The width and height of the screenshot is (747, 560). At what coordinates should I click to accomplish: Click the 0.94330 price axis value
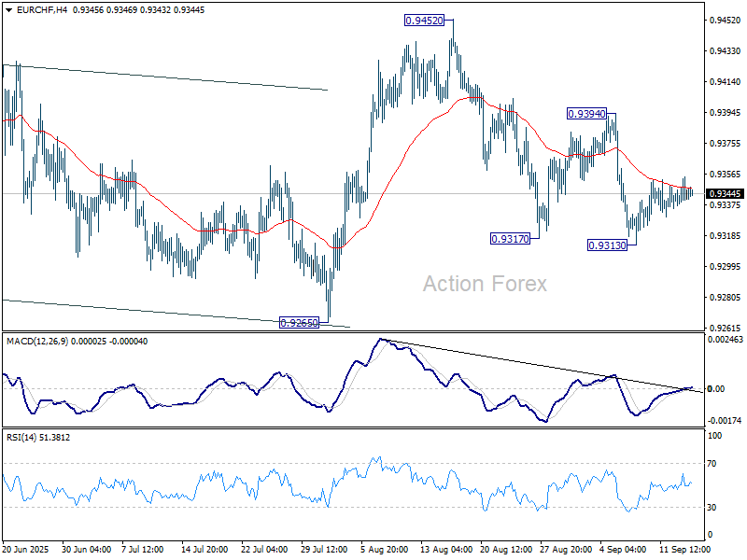724,51
